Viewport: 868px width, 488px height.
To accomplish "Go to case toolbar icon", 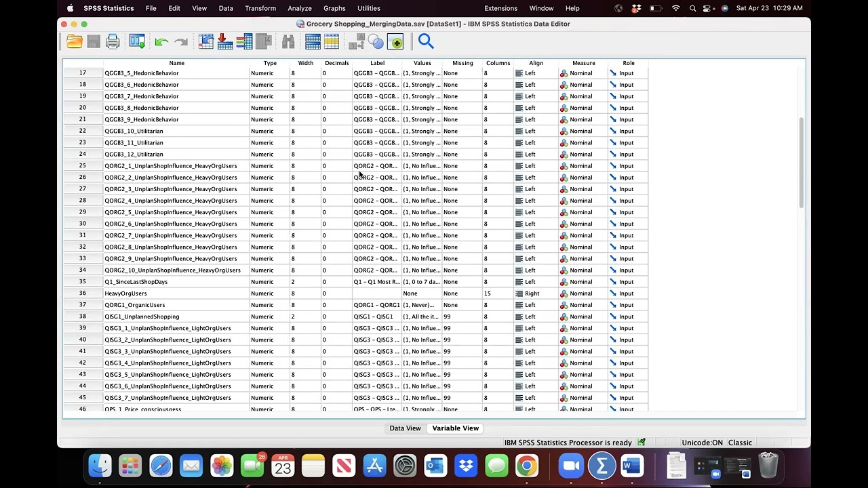I will (x=206, y=42).
